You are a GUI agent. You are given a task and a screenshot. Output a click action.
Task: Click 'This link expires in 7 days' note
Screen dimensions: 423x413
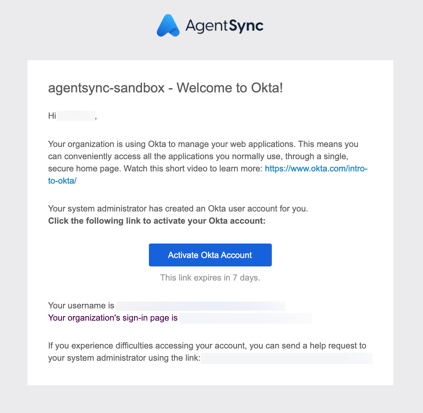210,278
